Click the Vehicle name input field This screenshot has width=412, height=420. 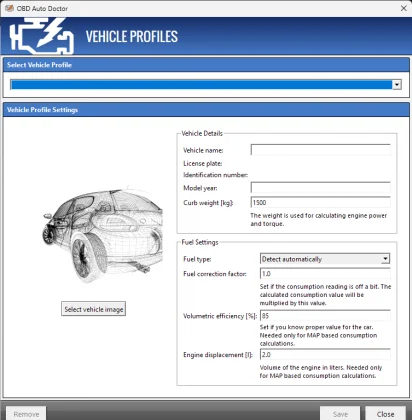320,150
